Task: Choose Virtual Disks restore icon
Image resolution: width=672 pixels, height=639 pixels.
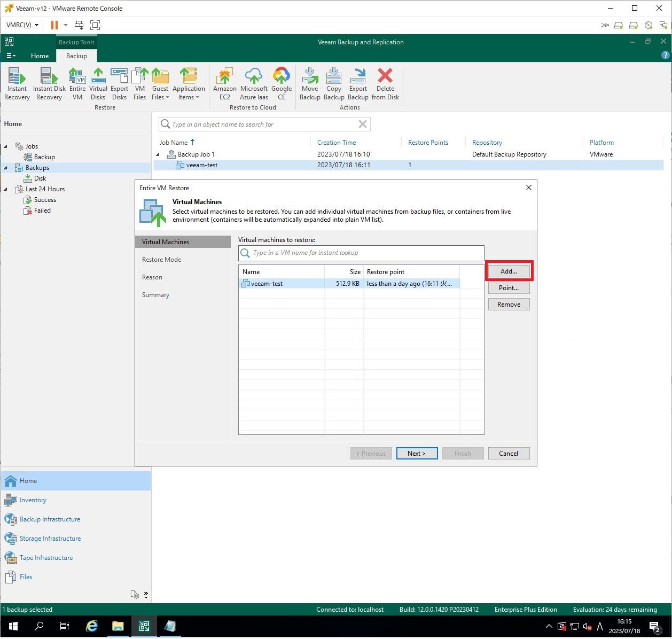Action: [x=98, y=84]
